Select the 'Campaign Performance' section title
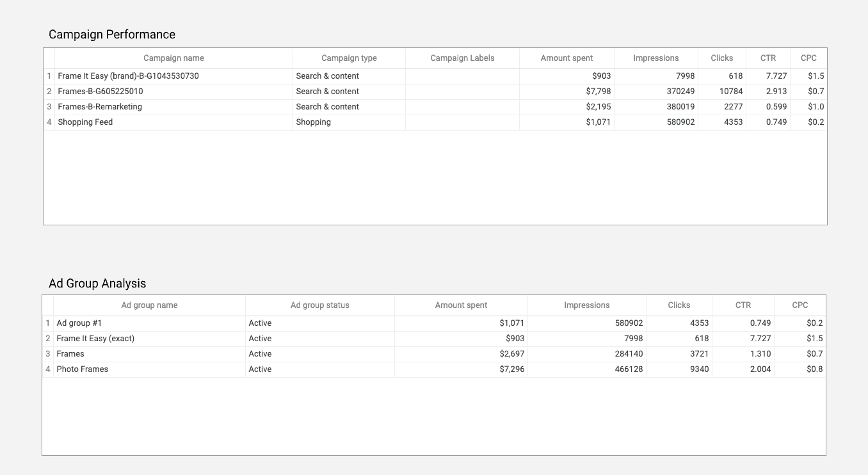Viewport: 868px width, 475px height. [112, 35]
